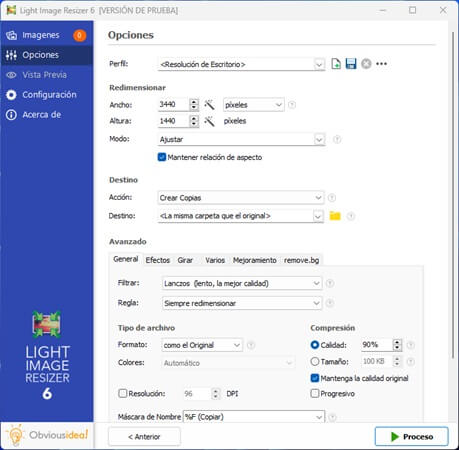Click the magic wand icon next to Altura
This screenshot has height=450, width=459.
pyautogui.click(x=209, y=121)
